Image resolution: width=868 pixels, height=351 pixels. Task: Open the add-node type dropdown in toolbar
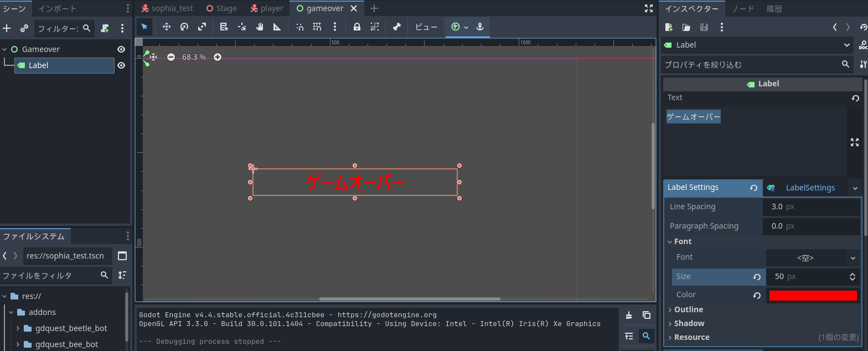pyautogui.click(x=466, y=27)
